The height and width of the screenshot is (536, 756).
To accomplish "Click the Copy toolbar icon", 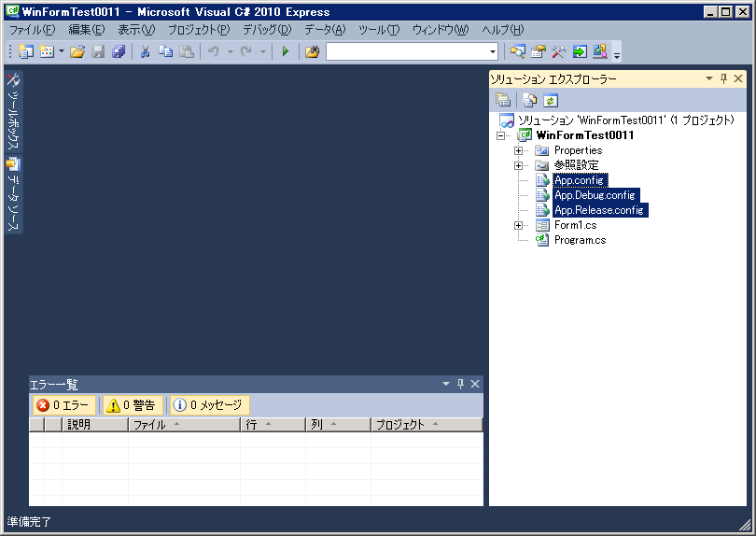I will point(166,51).
